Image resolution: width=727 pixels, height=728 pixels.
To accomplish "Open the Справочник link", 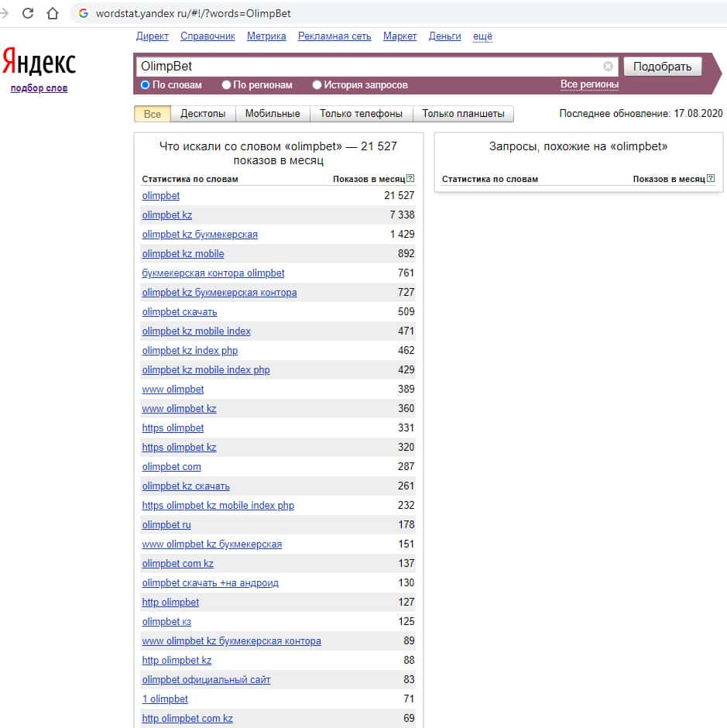I will 207,36.
